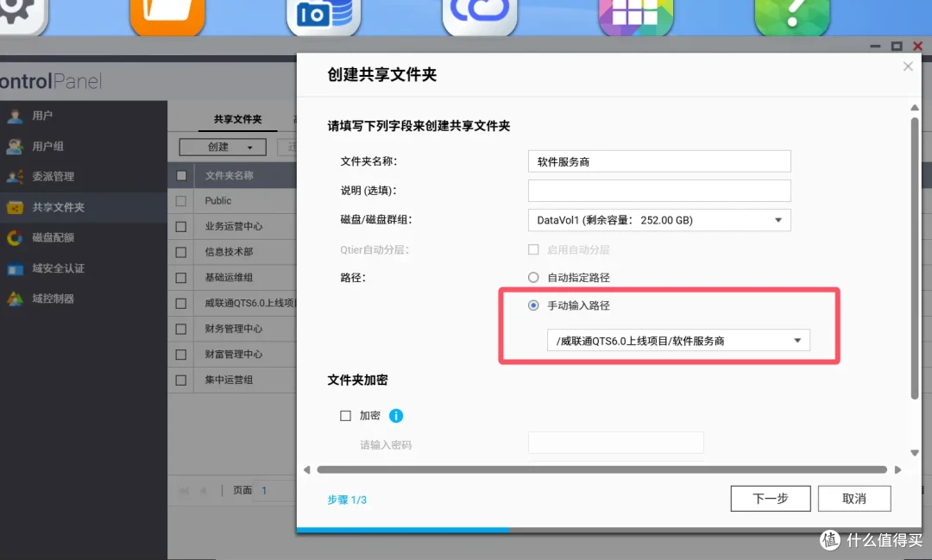Click the 集中运营组 folder name
Screen dimensions: 932x560
(x=229, y=380)
